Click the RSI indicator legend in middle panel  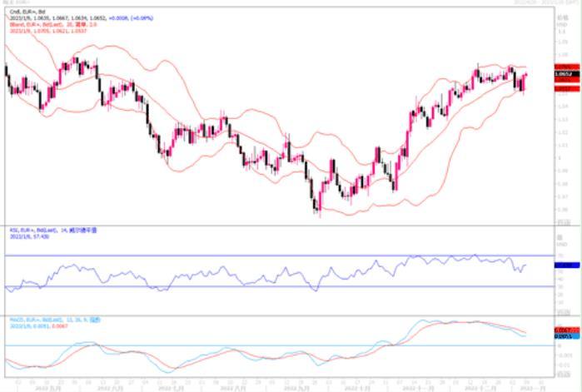click(42, 231)
